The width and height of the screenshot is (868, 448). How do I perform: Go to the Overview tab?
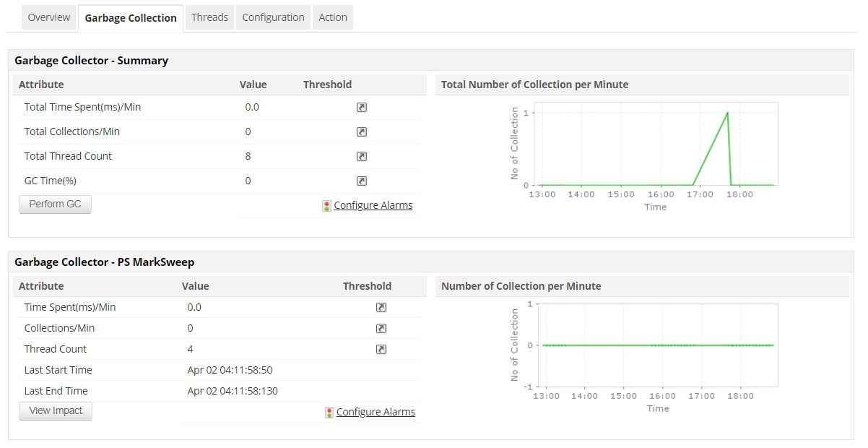coord(48,17)
